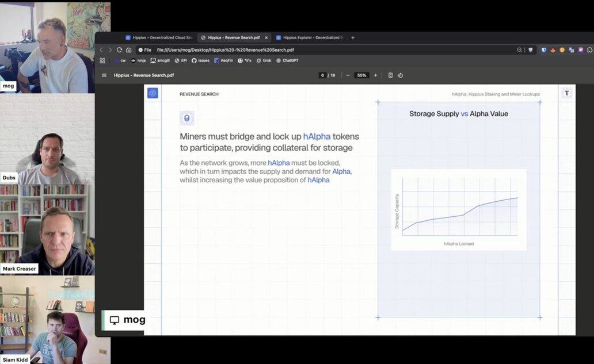Select the file URL in the address bar
Image resolution: width=594 pixels, height=364 pixels.
click(226, 50)
